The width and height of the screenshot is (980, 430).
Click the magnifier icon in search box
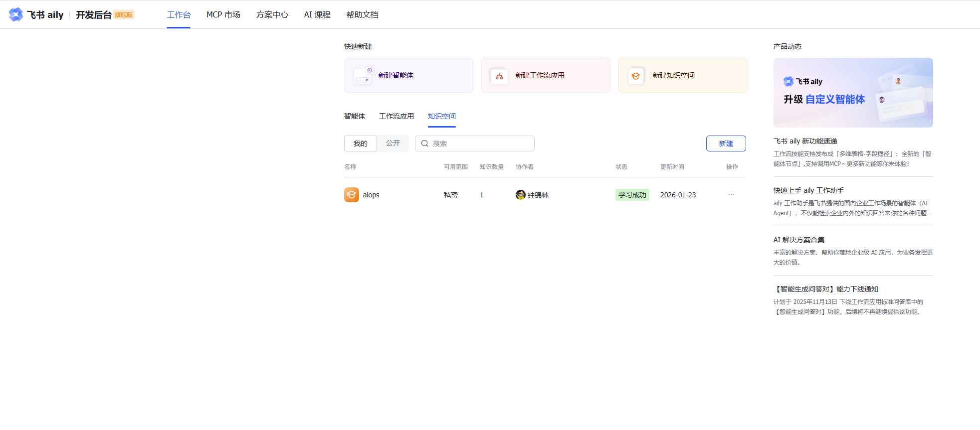[x=425, y=143]
